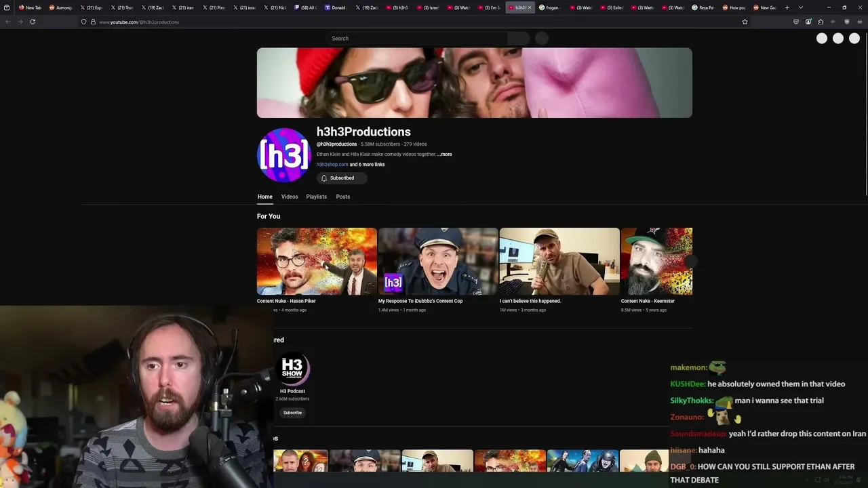Viewport: 868px width, 488px height.
Task: Open 'I can't believe this happened.' title
Action: (530, 301)
